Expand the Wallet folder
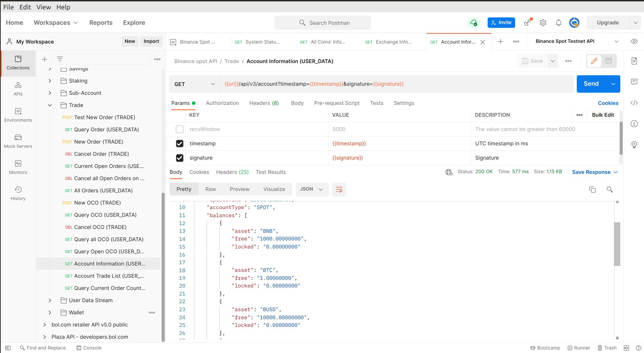 click(x=50, y=313)
